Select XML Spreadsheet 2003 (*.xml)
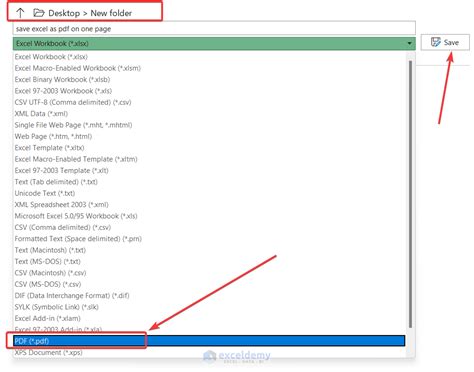 (62, 204)
